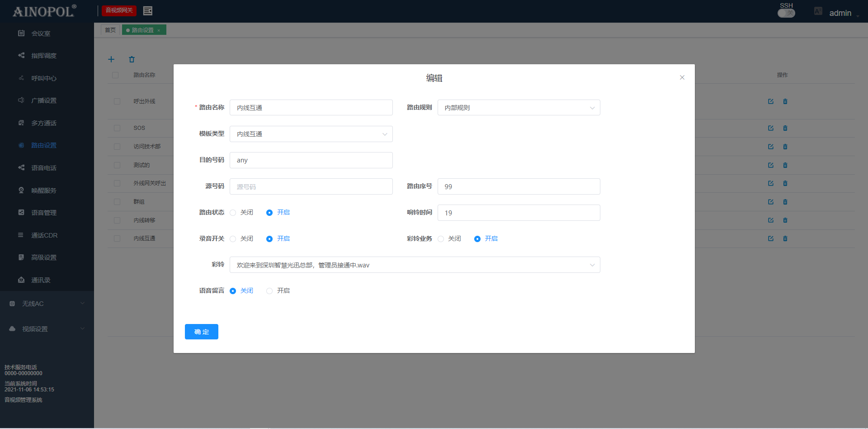Open the 彩铃 audio file dropdown
The height and width of the screenshot is (429, 868).
pyautogui.click(x=415, y=265)
